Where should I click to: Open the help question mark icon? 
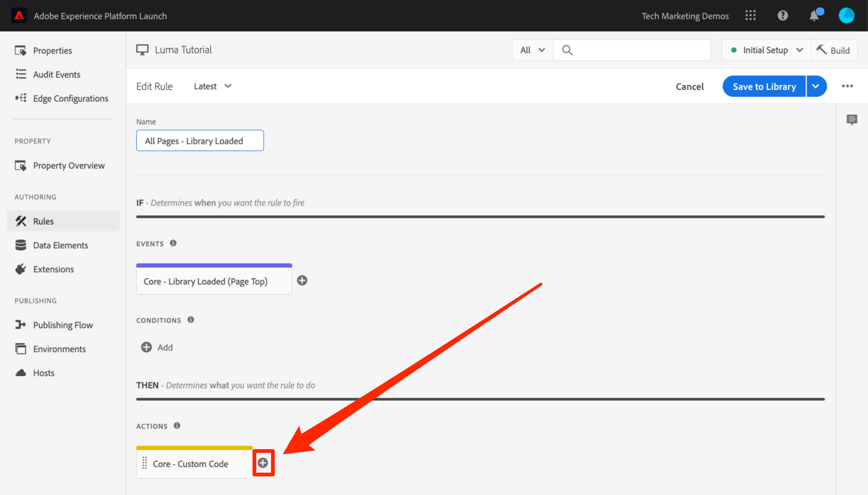[x=783, y=16]
